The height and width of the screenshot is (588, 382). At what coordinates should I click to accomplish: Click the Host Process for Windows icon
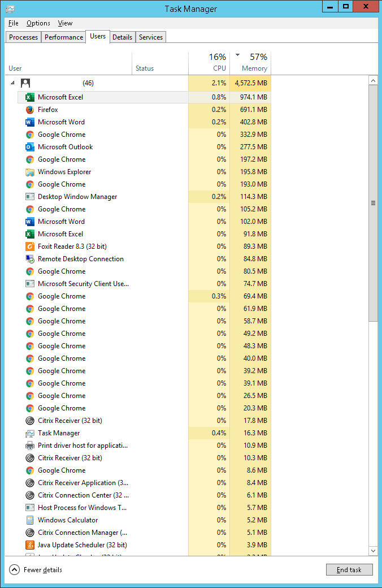[29, 508]
